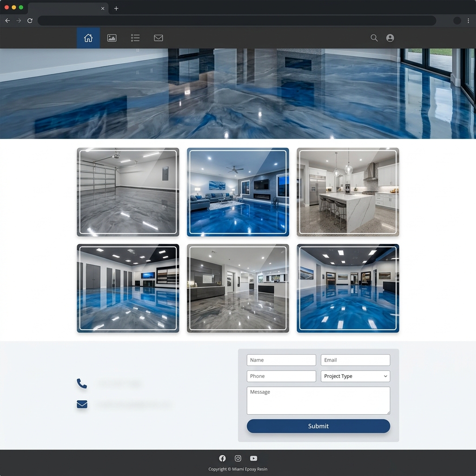Visit the Facebook page via footer icon
476x476 pixels.
[x=222, y=458]
